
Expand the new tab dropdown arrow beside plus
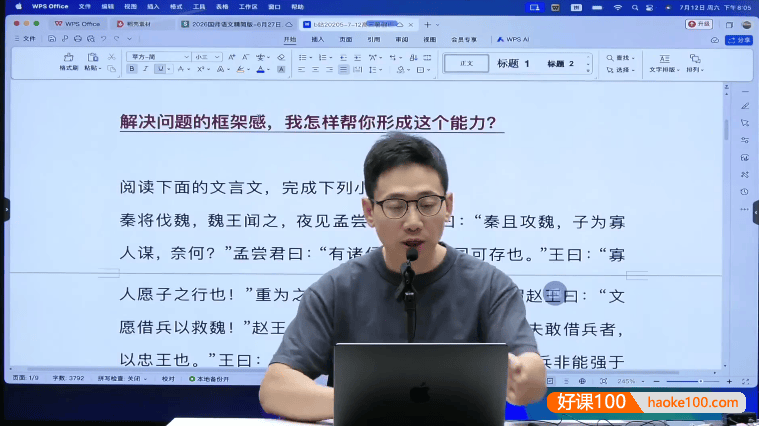(438, 25)
